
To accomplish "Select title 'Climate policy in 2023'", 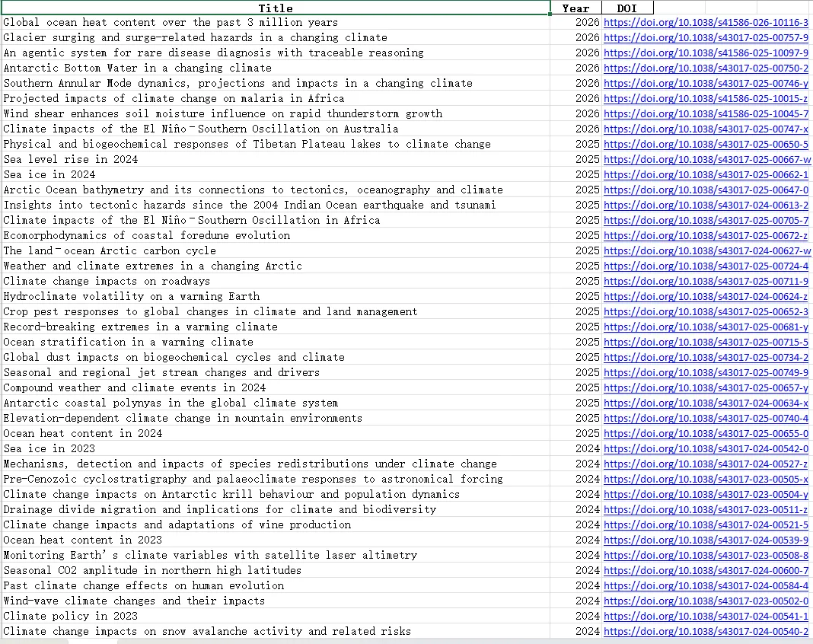I will [x=71, y=616].
